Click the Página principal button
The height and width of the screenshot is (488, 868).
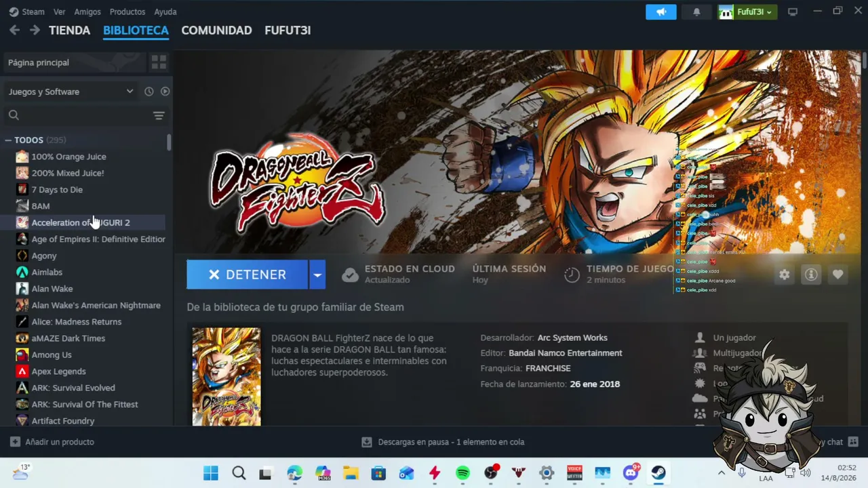click(75, 62)
